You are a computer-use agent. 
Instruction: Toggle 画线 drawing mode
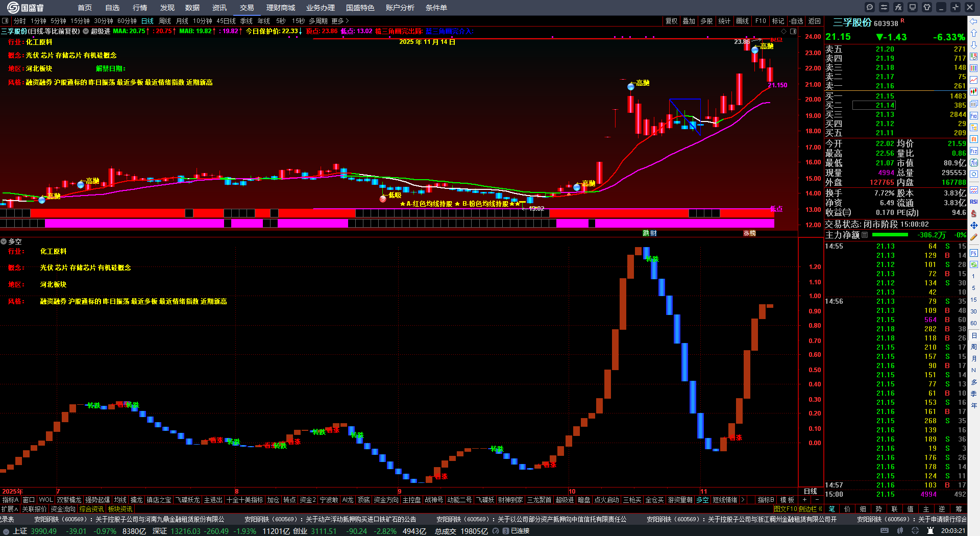coord(743,21)
